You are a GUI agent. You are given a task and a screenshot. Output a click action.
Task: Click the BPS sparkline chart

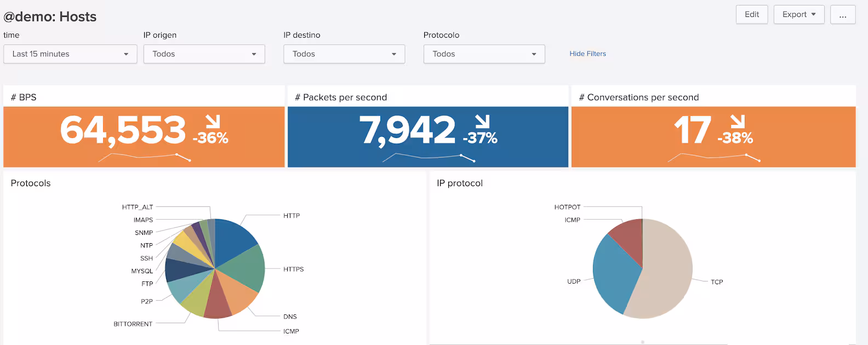(x=144, y=157)
